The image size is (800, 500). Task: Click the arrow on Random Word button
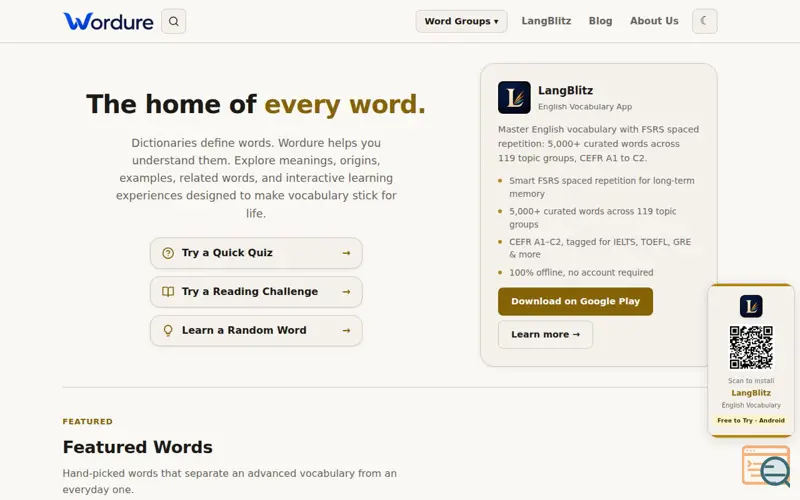(x=346, y=331)
